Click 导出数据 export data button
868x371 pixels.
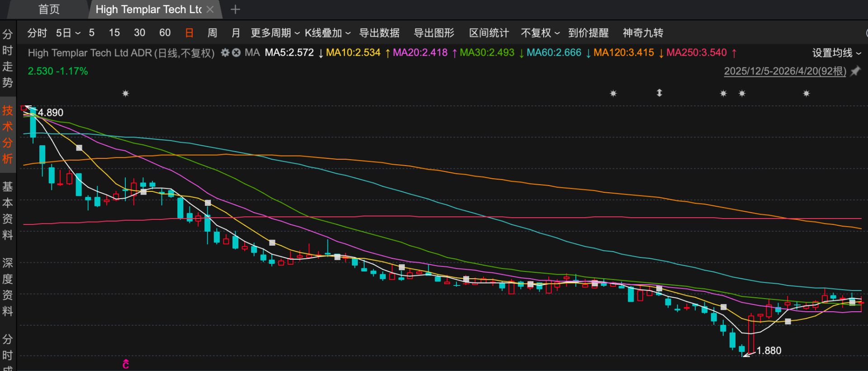379,33
